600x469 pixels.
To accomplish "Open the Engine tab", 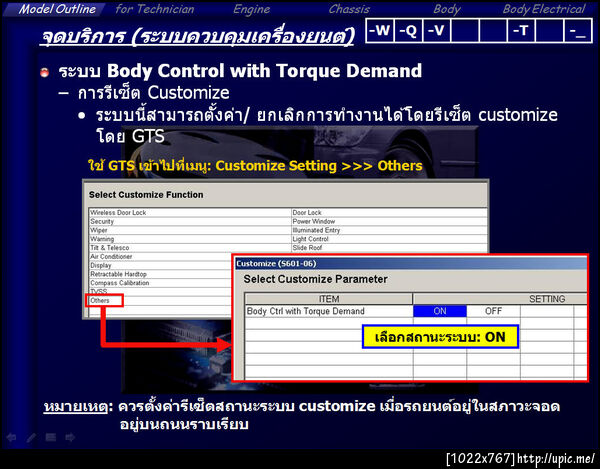I will click(x=251, y=9).
